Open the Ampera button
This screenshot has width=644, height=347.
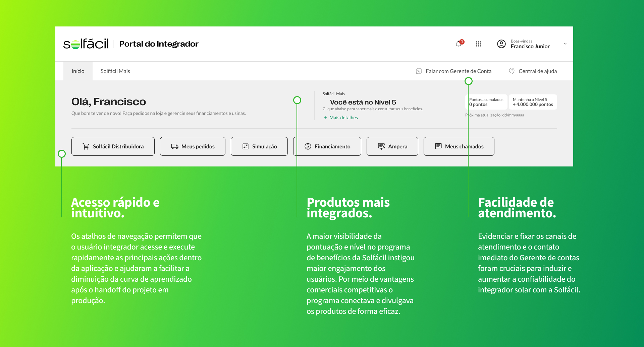pyautogui.click(x=392, y=146)
